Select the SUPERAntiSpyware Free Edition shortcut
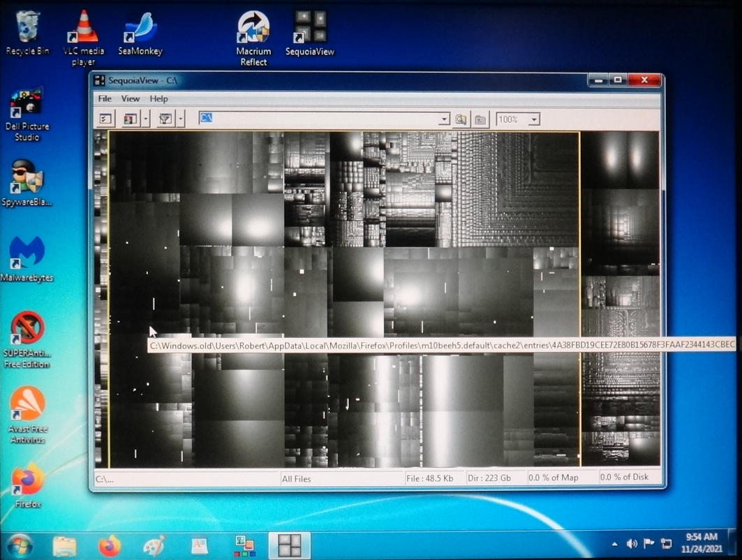This screenshot has width=742, height=560. tap(27, 339)
